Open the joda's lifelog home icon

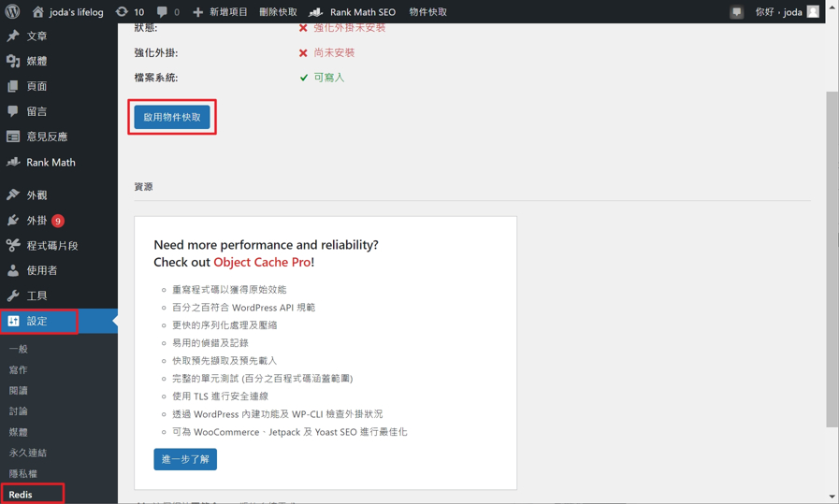click(37, 11)
